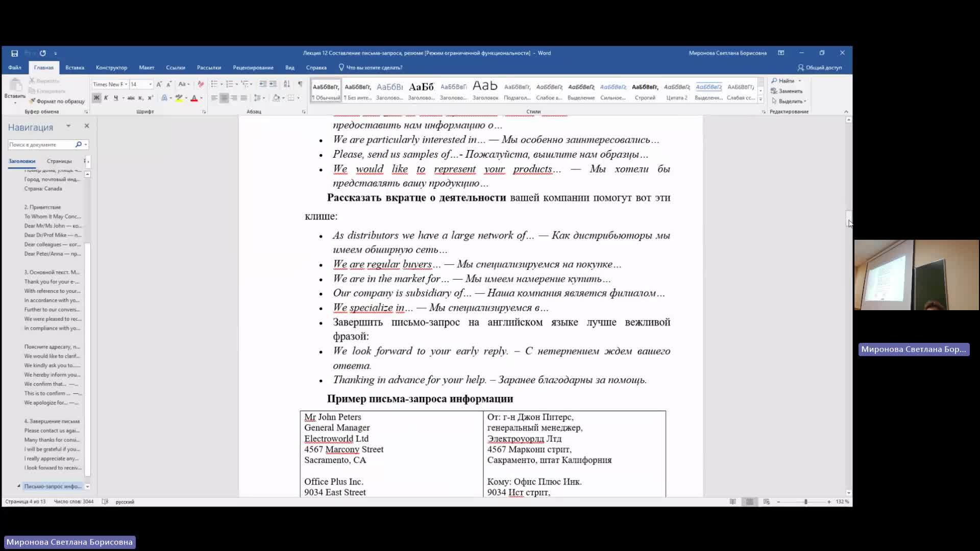Open the Quick Access Toolbar customize arrow
Image resolution: width=980 pixels, height=551 pixels.
[x=56, y=53]
